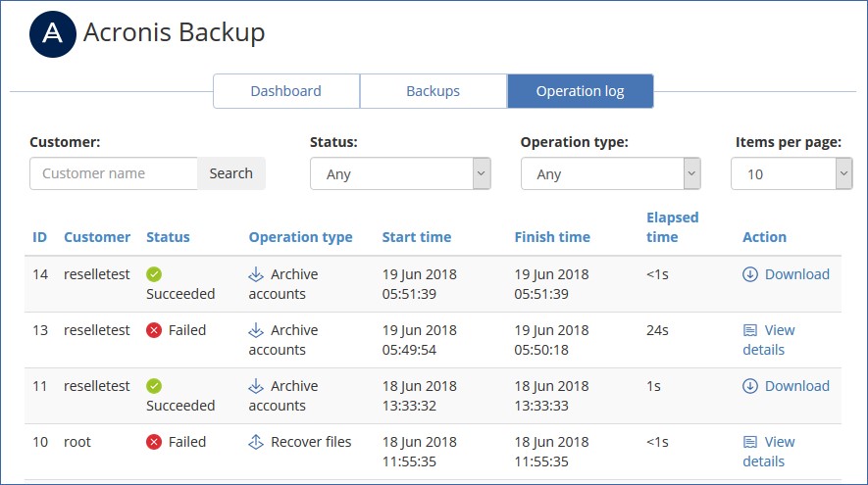Sort by Finish time column header
This screenshot has width=868, height=485.
point(552,237)
